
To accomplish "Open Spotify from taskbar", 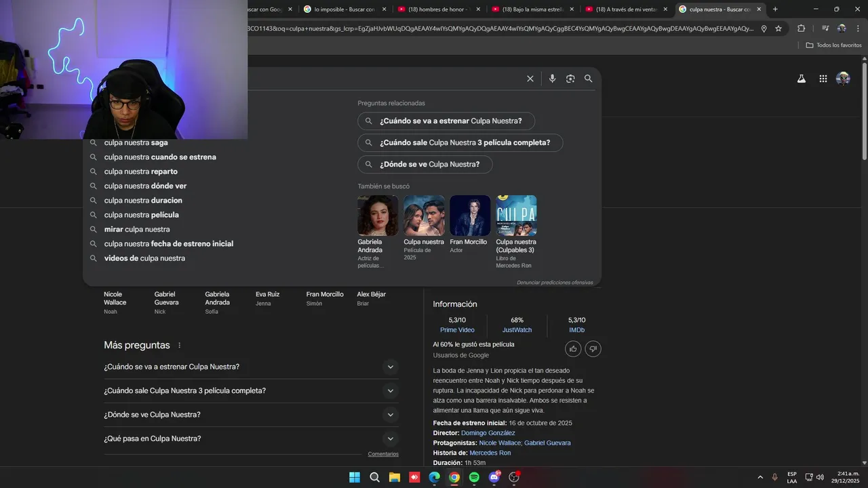I will pyautogui.click(x=474, y=477).
